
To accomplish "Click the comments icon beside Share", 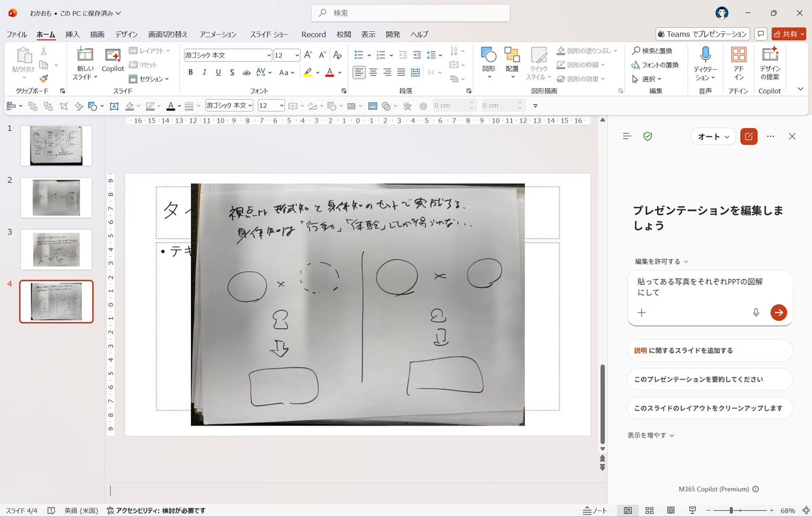I will pos(761,34).
